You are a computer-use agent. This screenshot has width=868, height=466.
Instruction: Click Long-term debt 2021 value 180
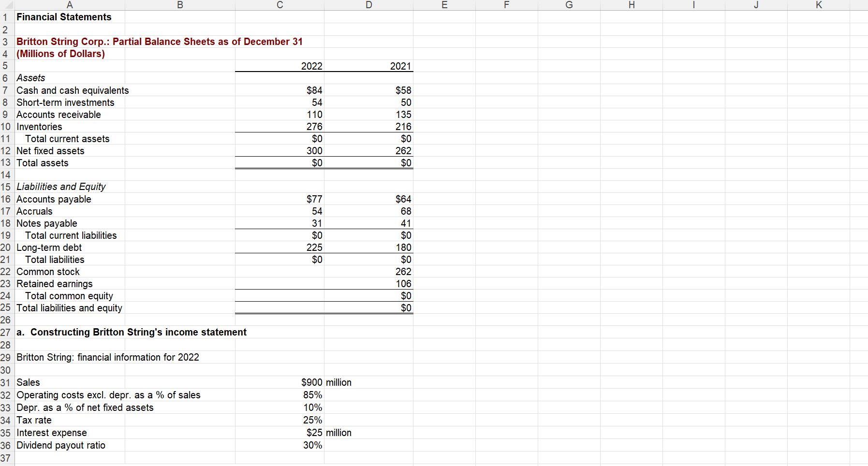(403, 248)
